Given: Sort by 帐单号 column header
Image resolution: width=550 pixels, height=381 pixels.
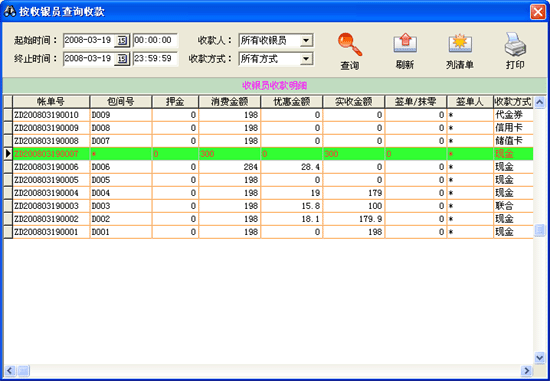Looking at the screenshot, I should coord(51,102).
